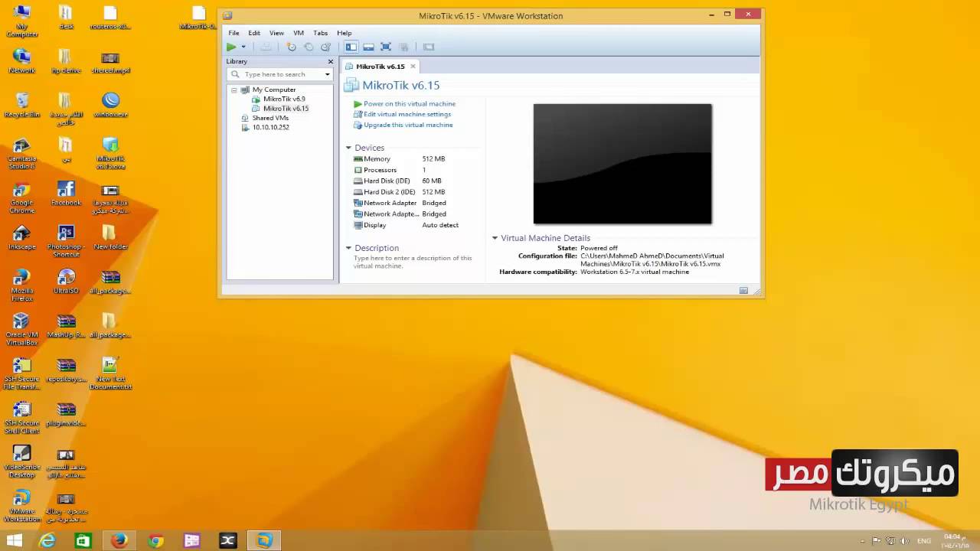980x551 pixels.
Task: Select My Computer in the library
Action: [274, 90]
